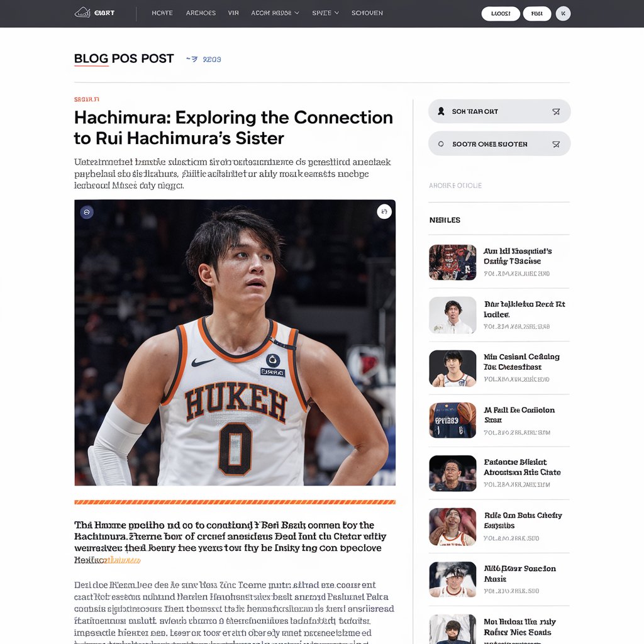Click the small white pill button beside LOOST
This screenshot has width=644, height=644.
click(x=537, y=14)
